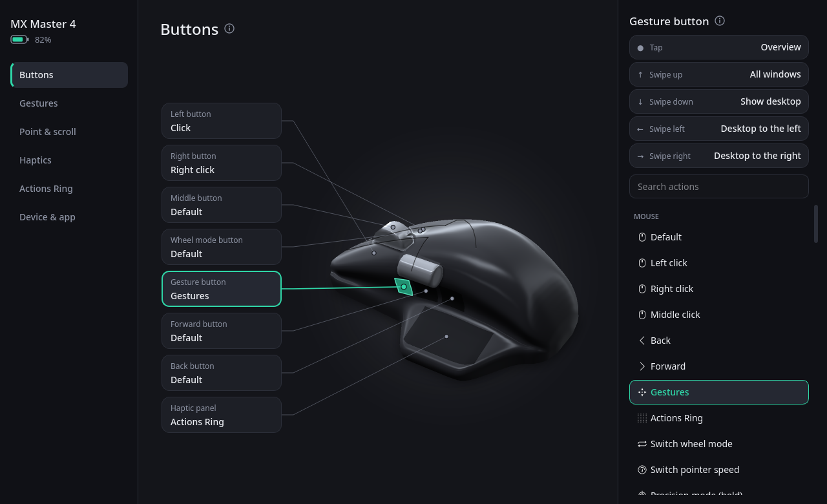Select the Gestures action with dots icon
Viewport: 827px width, 504px height.
click(x=719, y=392)
